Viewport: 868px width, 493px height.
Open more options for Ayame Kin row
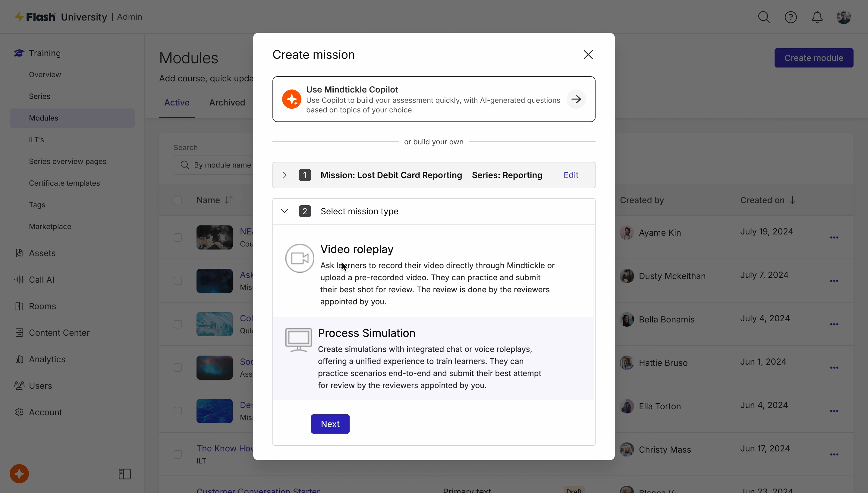(834, 237)
